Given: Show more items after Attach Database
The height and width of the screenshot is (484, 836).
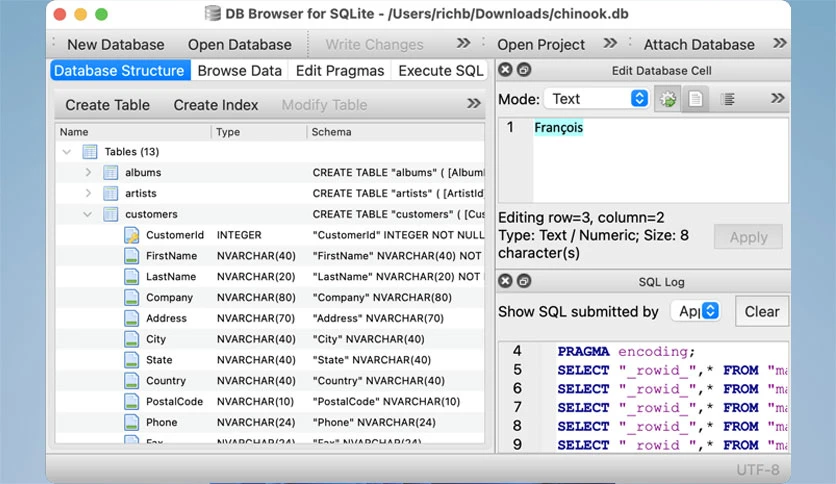Looking at the screenshot, I should click(x=779, y=43).
